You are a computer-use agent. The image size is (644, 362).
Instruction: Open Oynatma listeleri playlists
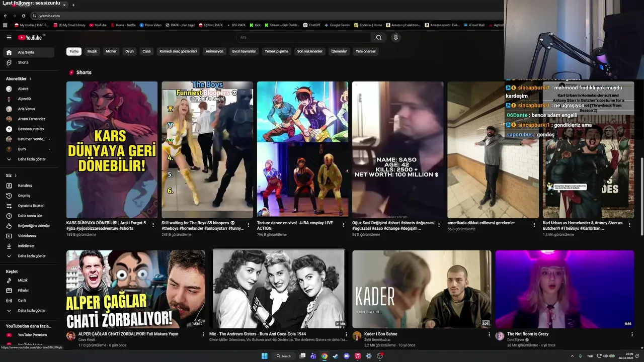coord(31,206)
